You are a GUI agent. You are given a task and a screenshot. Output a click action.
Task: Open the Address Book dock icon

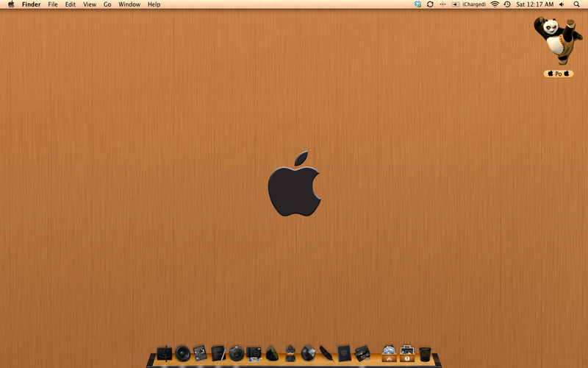coord(344,353)
